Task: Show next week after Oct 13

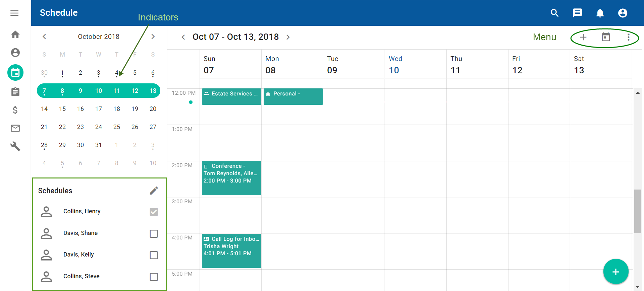Action: (x=288, y=37)
